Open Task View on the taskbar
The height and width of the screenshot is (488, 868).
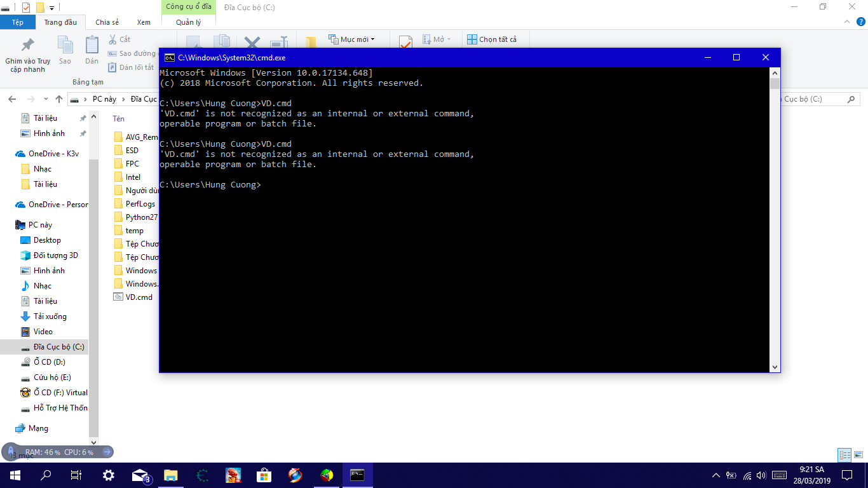(x=76, y=475)
